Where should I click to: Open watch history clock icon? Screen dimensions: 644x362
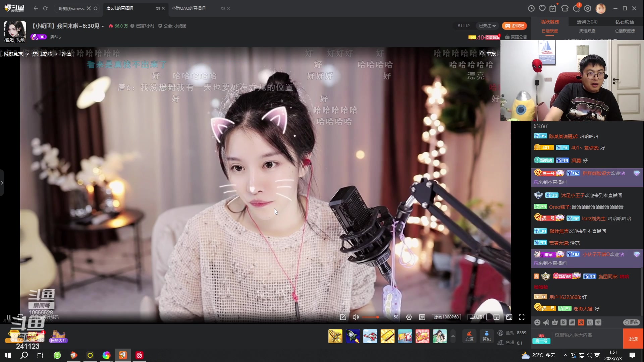(531, 8)
